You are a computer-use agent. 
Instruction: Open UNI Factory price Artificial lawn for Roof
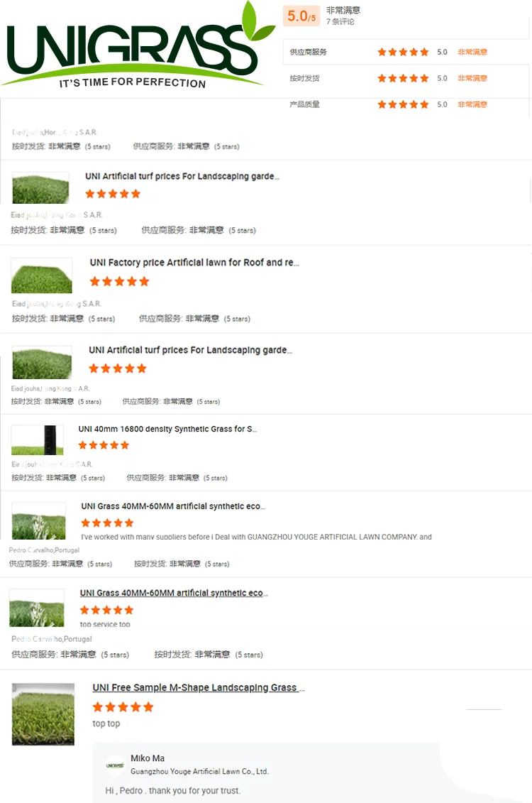pyautogui.click(x=194, y=262)
